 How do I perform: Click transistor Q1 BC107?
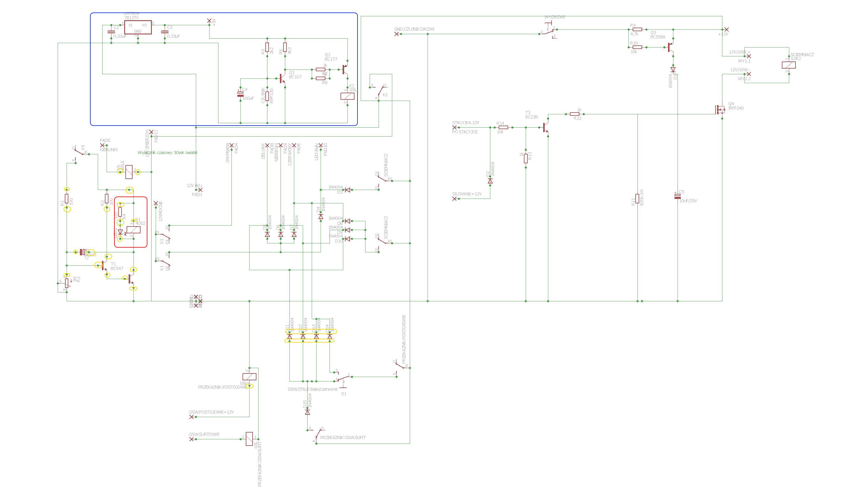pos(282,78)
